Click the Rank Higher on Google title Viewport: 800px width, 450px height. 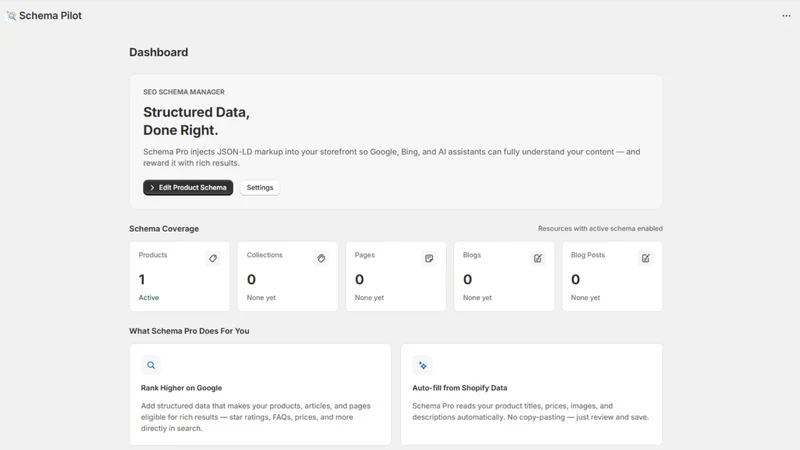coord(181,388)
